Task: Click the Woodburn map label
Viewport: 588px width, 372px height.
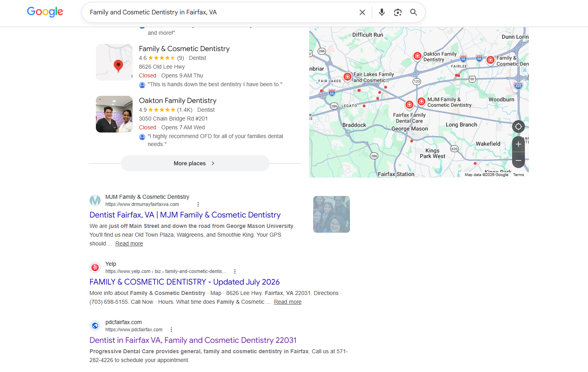Action: pos(501,99)
